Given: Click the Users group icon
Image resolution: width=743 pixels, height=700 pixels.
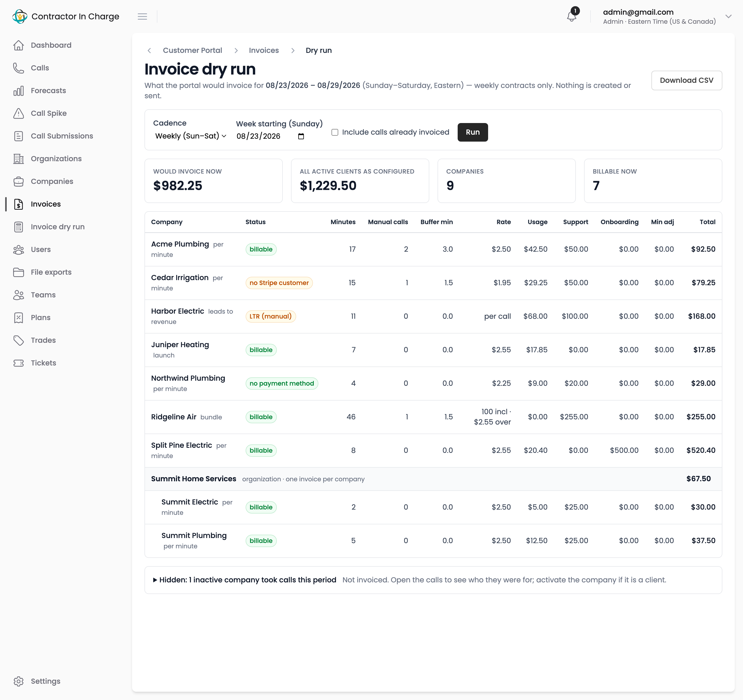Looking at the screenshot, I should tap(18, 250).
